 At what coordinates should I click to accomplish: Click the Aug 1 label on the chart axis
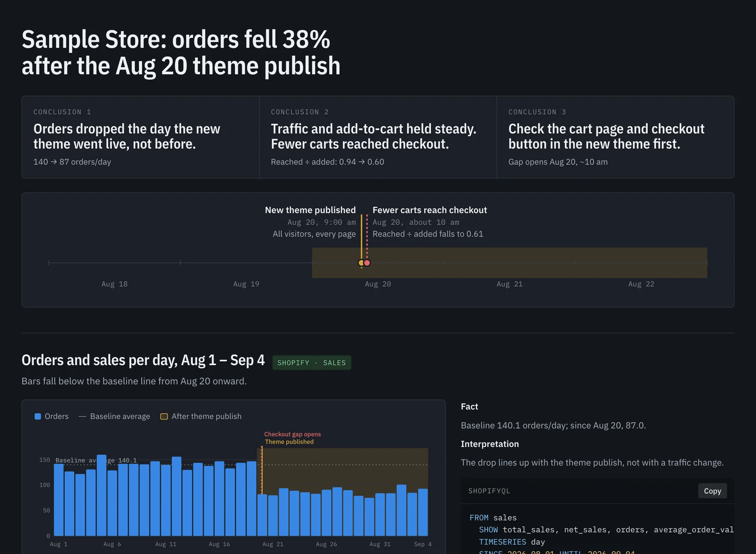pyautogui.click(x=59, y=545)
